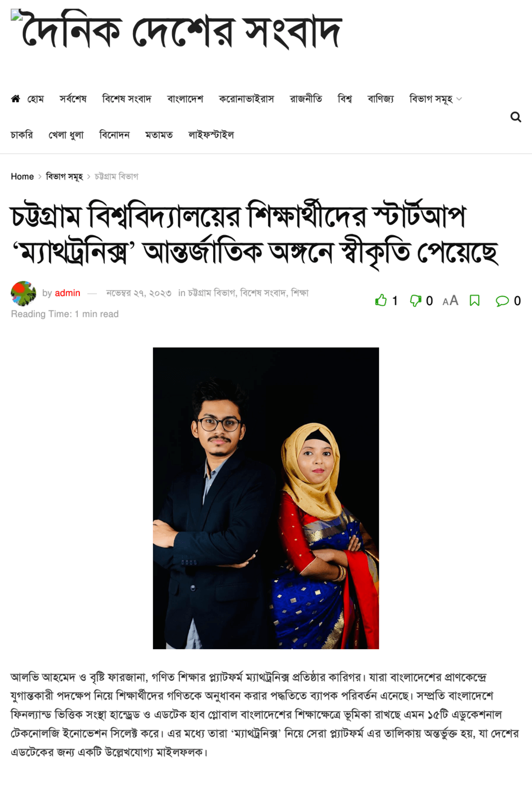Click the admin author link
The width and height of the screenshot is (532, 798).
click(68, 293)
